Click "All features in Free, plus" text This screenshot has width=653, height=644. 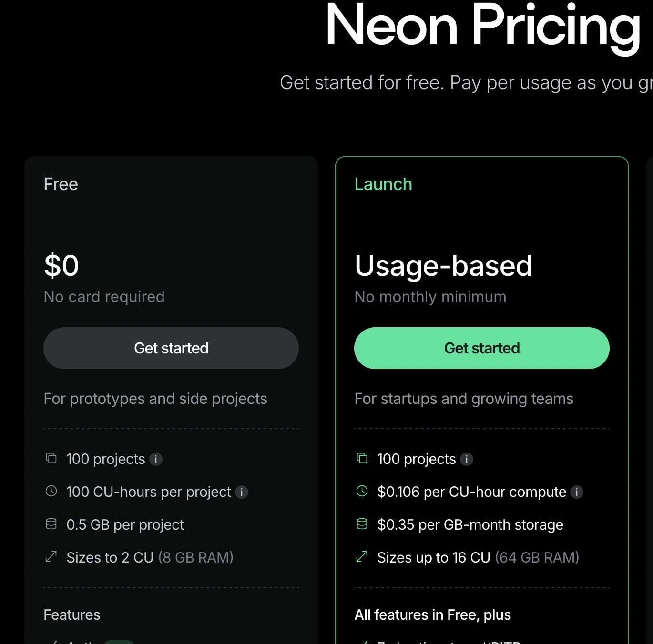pyautogui.click(x=432, y=614)
